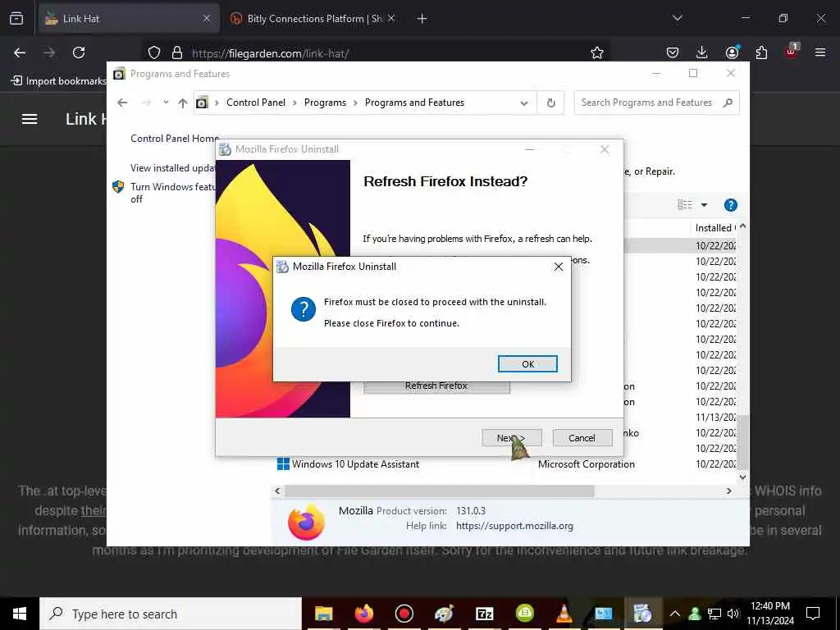
Task: Open the blue Help question mark icon
Action: pos(731,205)
